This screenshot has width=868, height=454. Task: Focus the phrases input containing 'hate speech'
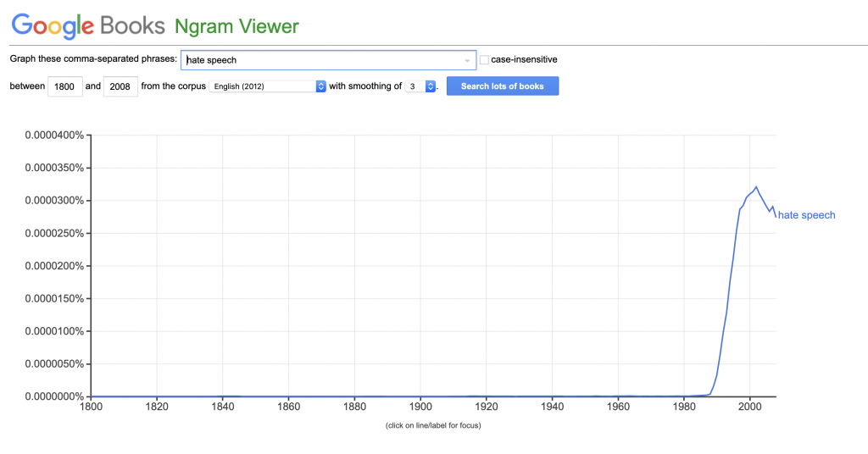tap(322, 60)
